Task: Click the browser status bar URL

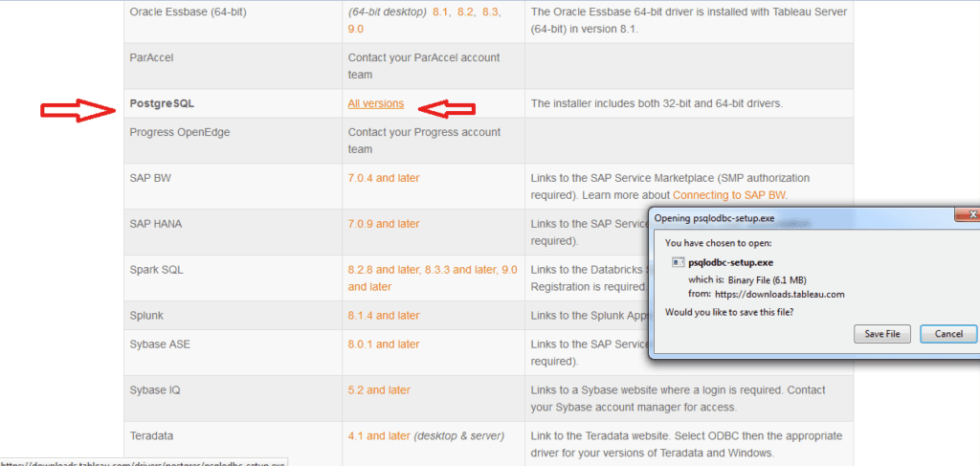Action: pos(144,463)
